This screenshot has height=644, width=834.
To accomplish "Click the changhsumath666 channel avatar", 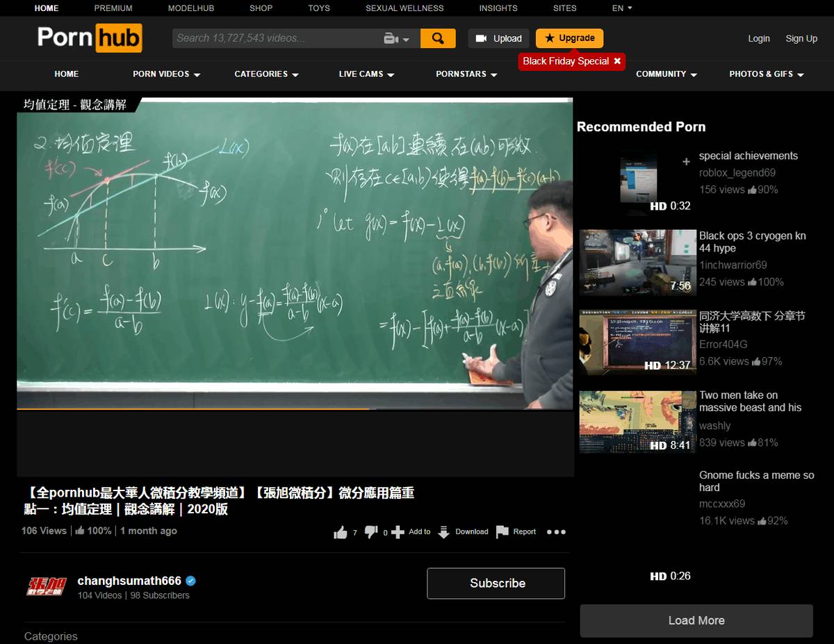I will tap(46, 586).
